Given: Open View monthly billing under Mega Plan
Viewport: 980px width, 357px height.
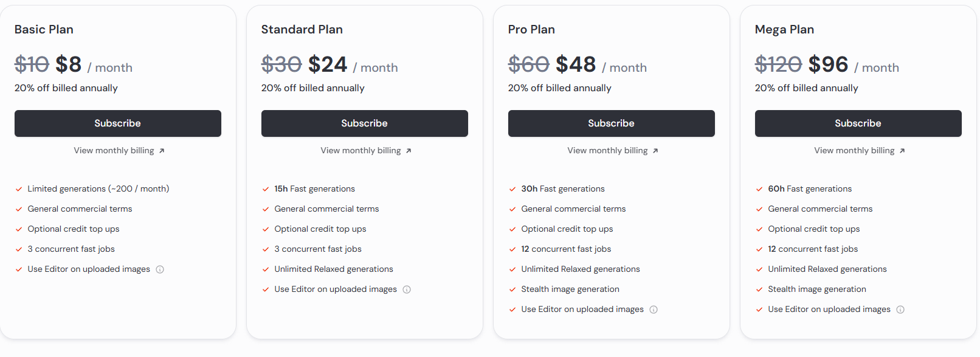Looking at the screenshot, I should tap(854, 150).
